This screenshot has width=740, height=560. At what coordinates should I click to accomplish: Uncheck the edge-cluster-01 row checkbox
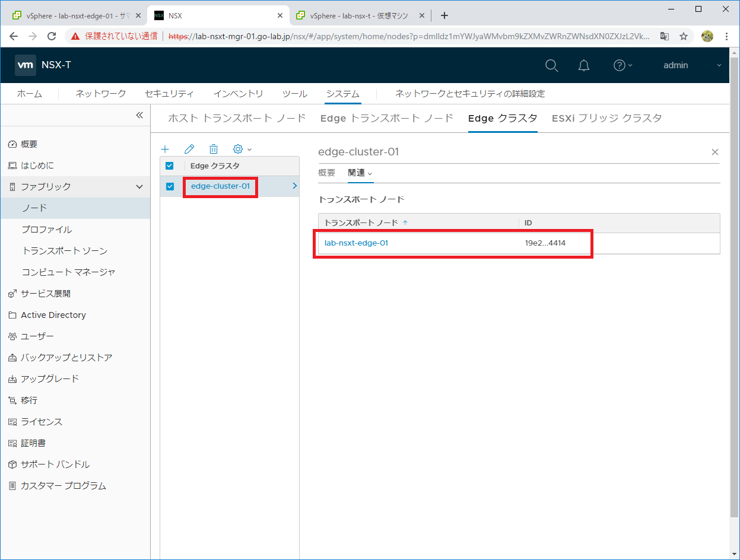[170, 186]
